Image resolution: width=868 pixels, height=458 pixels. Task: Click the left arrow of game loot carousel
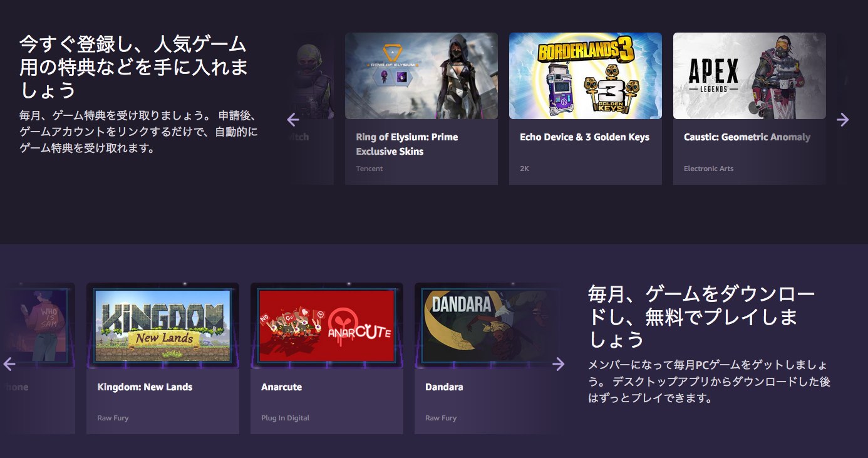coord(293,119)
